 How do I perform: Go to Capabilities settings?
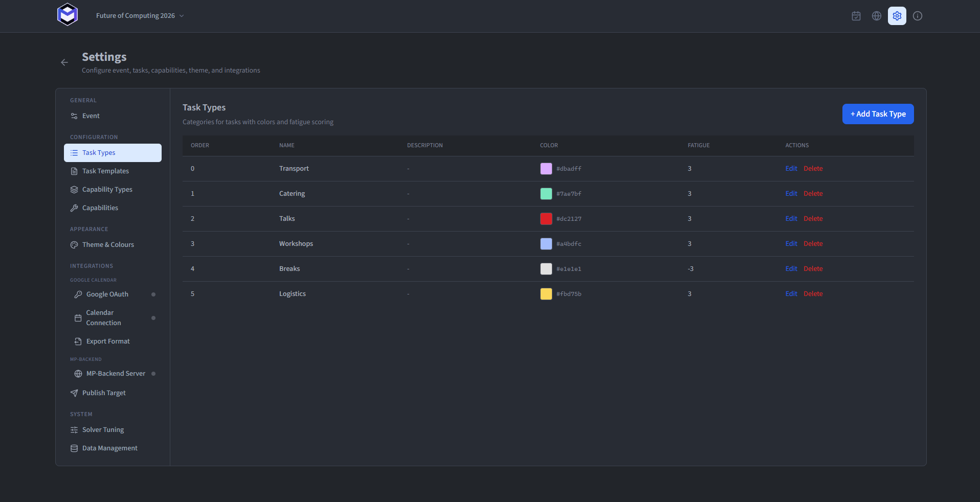[113, 208]
